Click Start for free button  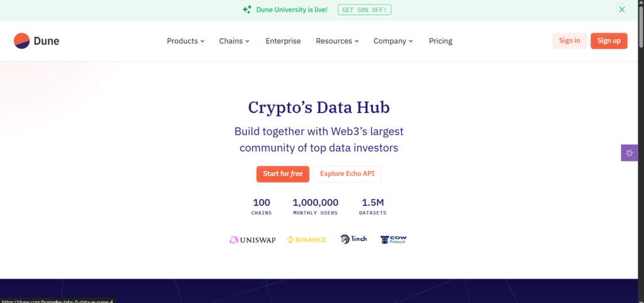tap(282, 174)
